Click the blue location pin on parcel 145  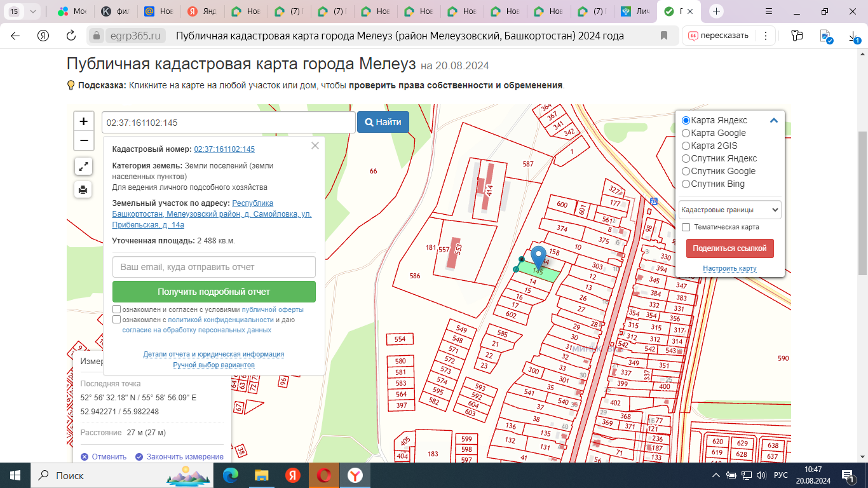(x=538, y=255)
